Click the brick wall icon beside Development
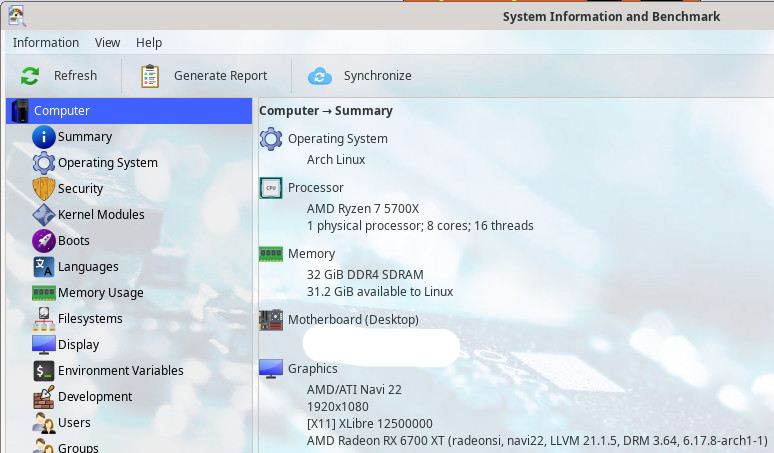The image size is (774, 453). tap(44, 397)
